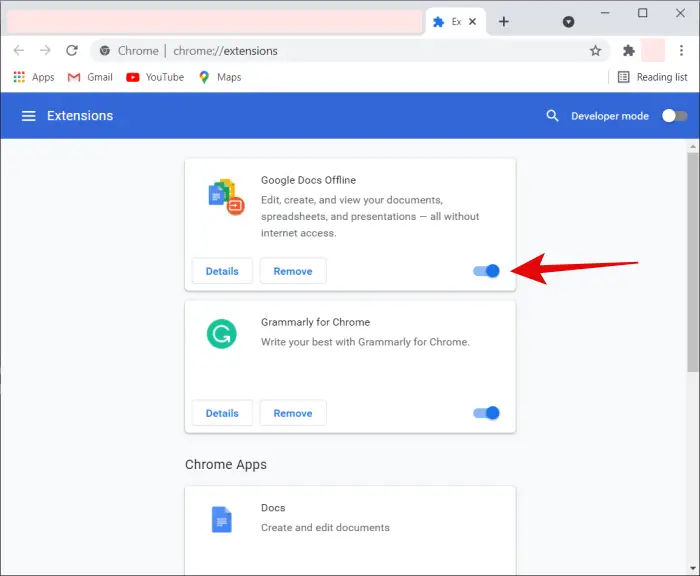Remove Google Docs Offline extension

click(293, 271)
